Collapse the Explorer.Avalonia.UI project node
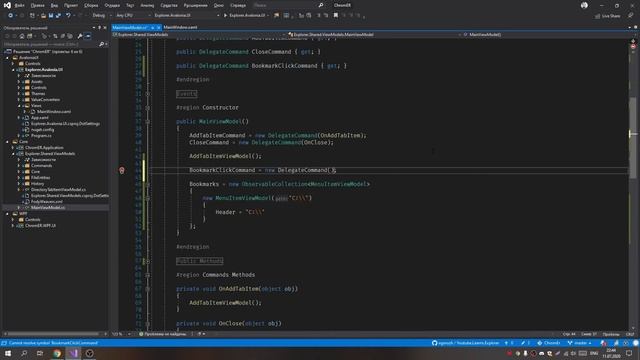The image size is (640, 360). 13,70
